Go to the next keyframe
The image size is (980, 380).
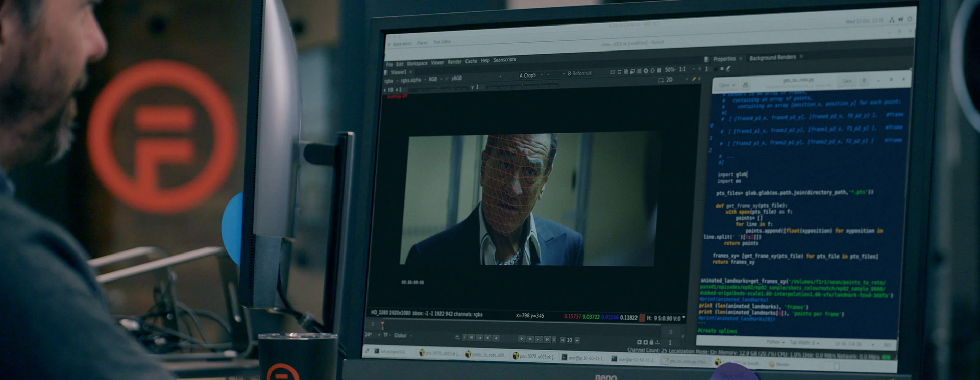tap(538, 339)
